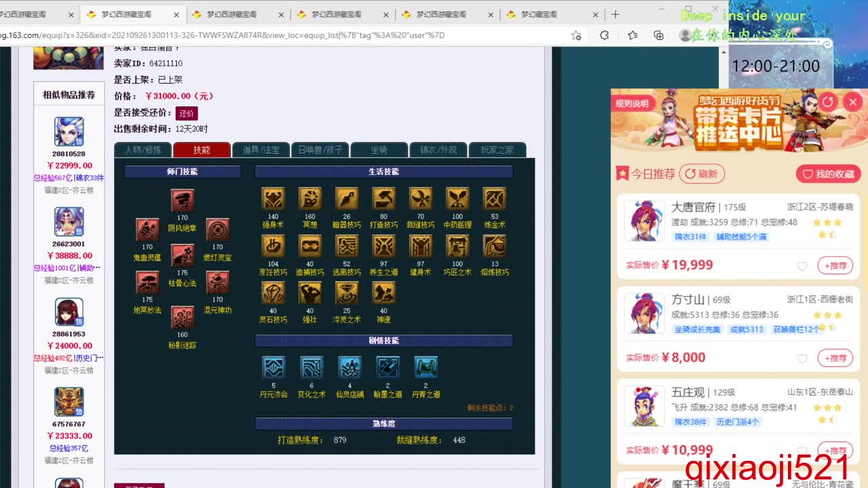
Task: Click the 坐骑成长完美 tag
Action: click(697, 329)
